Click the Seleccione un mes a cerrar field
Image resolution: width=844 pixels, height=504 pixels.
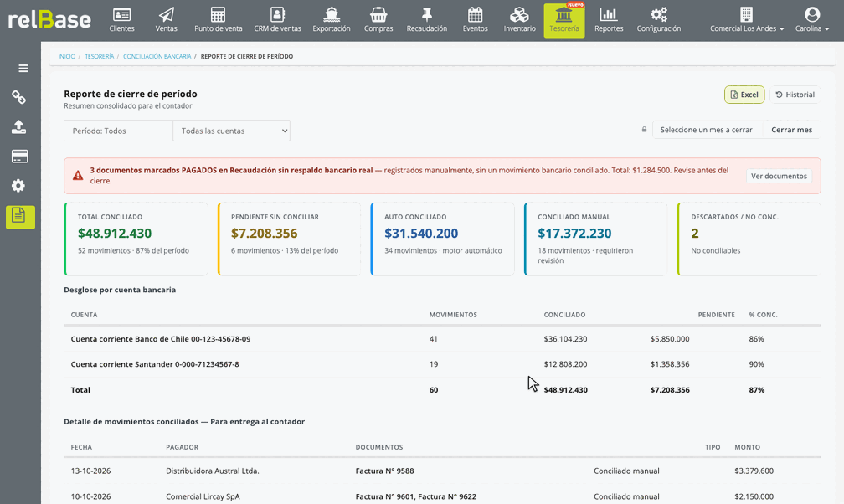(708, 130)
